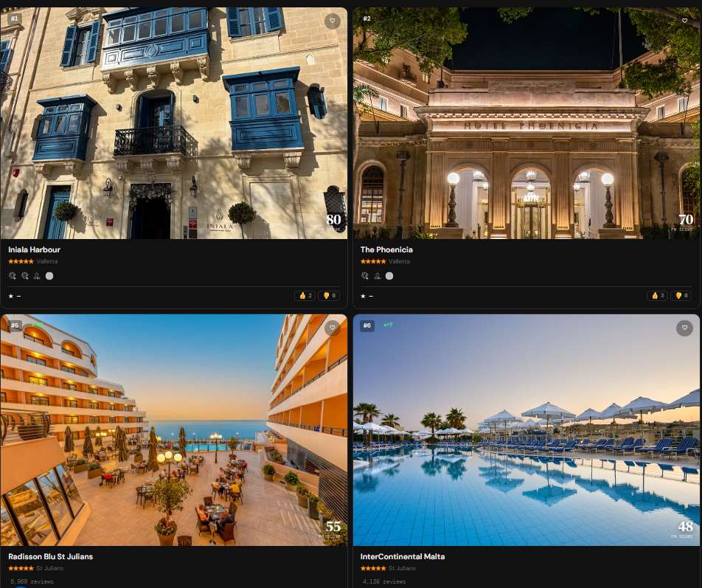Click the first award badge under Iniala Harbour
Image resolution: width=702 pixels, height=588 pixels.
(x=13, y=276)
